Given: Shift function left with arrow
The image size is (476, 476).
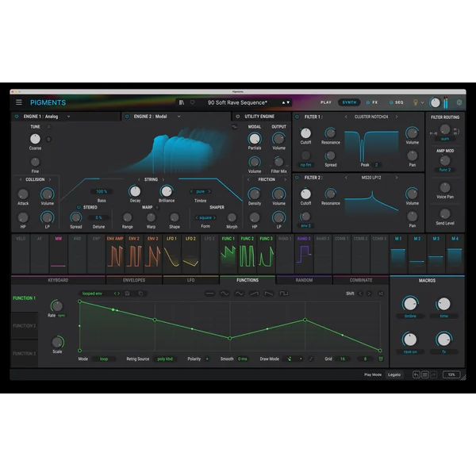Looking at the screenshot, I should point(360,294).
